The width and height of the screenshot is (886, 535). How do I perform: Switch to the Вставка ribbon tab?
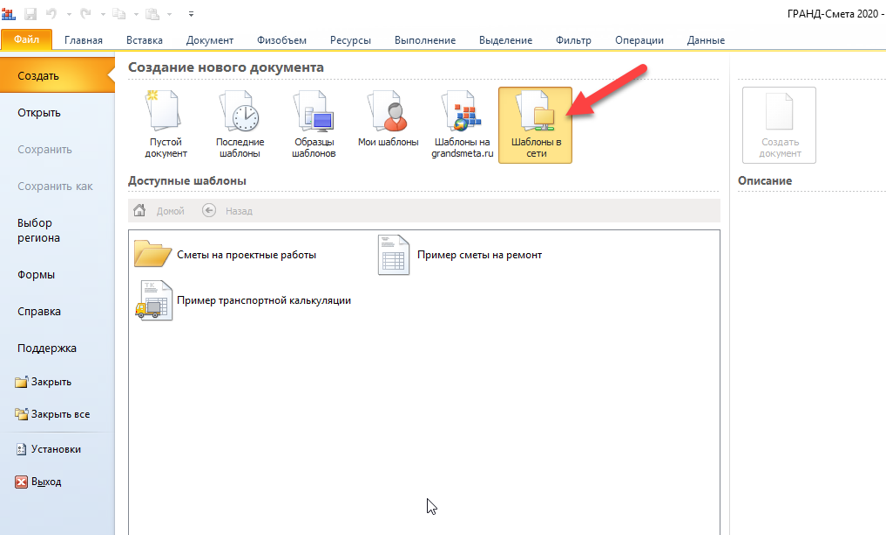144,40
